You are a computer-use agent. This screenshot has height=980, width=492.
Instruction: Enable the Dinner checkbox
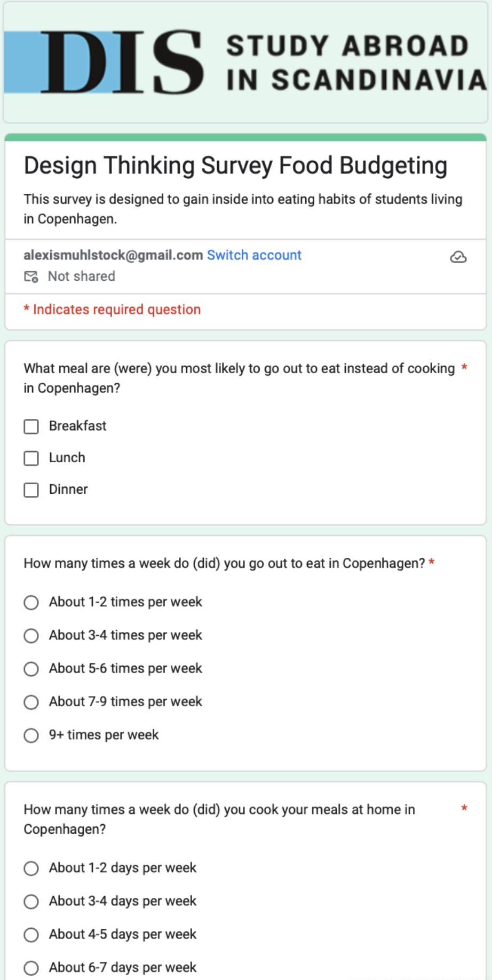pos(31,490)
